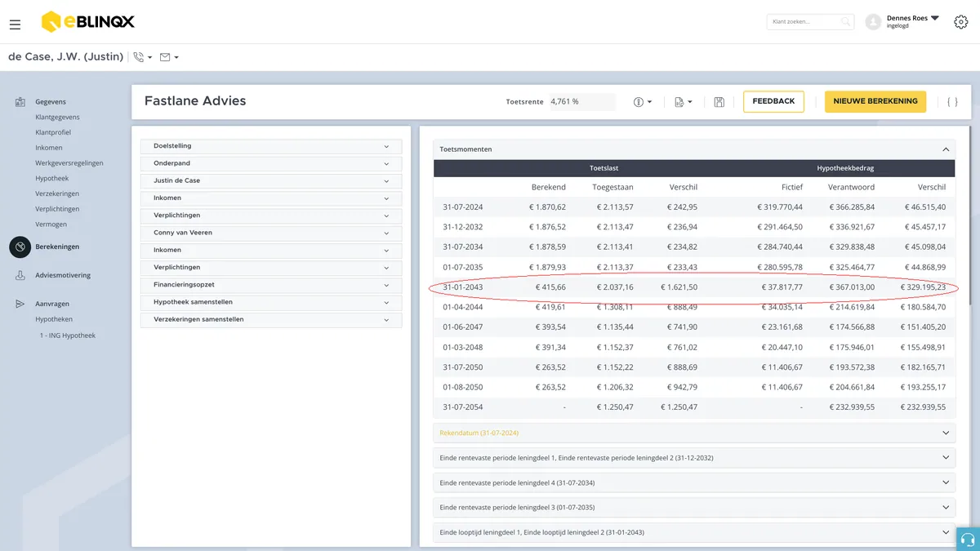Expand the Financieringsopzet section
This screenshot has height=551, width=980.
coord(271,285)
